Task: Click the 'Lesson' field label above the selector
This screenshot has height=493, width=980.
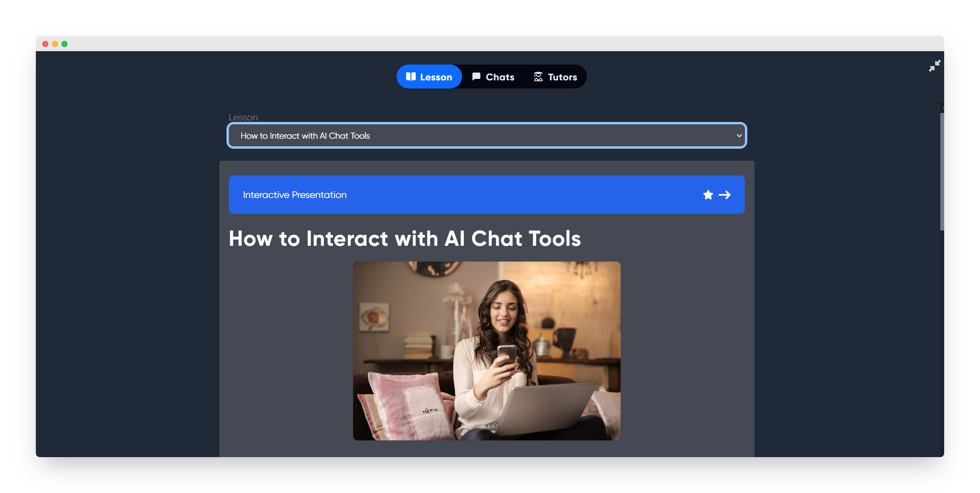Action: [x=244, y=117]
